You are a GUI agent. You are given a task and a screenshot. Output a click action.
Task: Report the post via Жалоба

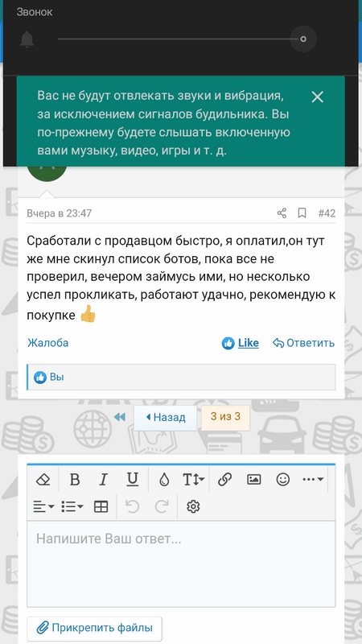pyautogui.click(x=48, y=343)
